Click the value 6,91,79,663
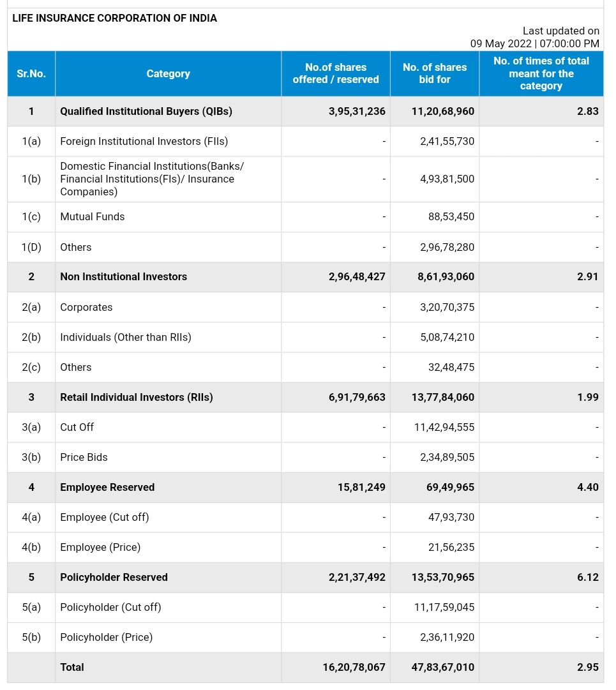The width and height of the screenshot is (616, 690). click(x=357, y=398)
